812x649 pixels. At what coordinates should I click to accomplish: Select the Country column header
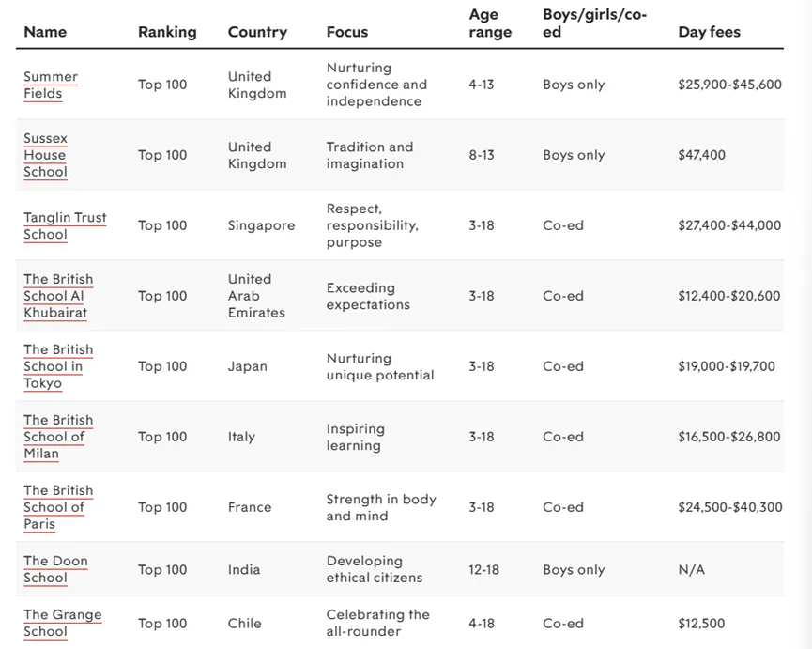pos(257,32)
